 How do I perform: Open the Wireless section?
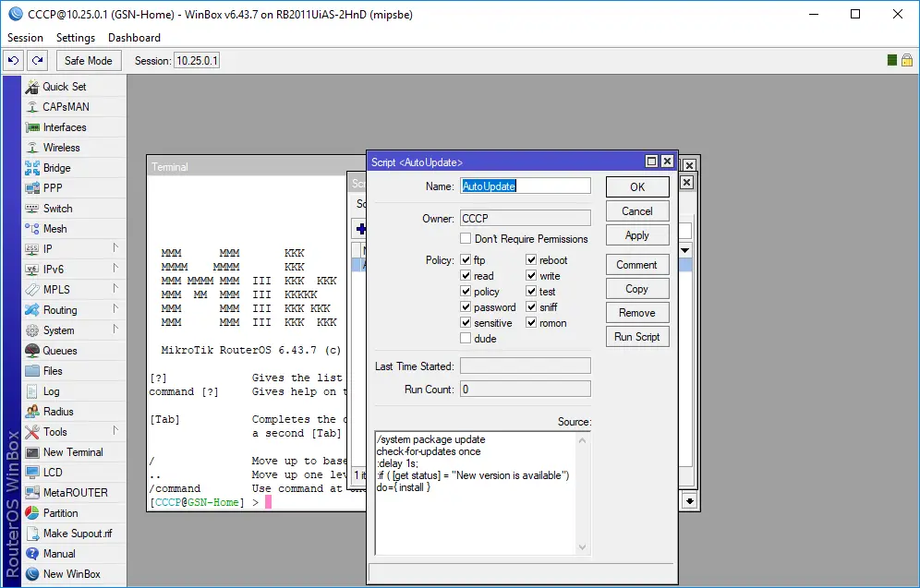tap(74, 148)
